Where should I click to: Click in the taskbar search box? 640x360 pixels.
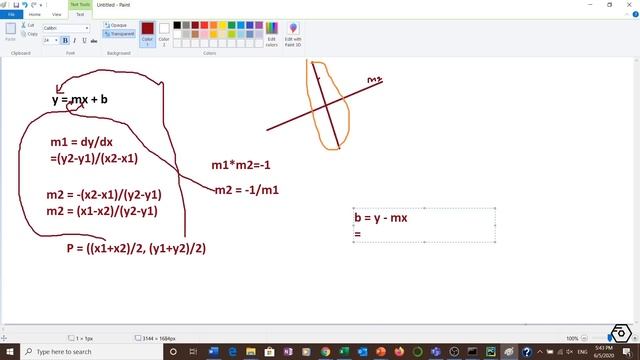[91, 351]
